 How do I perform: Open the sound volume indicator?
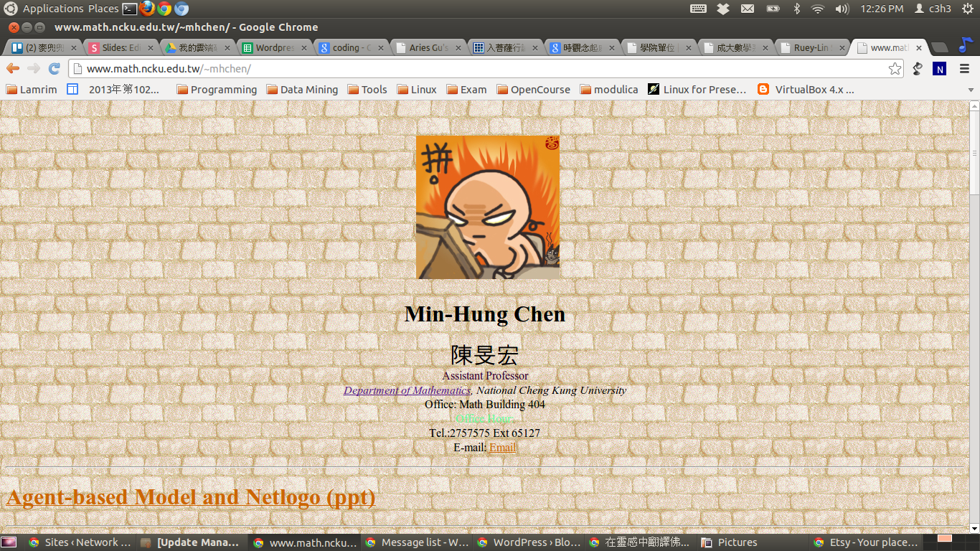(842, 9)
